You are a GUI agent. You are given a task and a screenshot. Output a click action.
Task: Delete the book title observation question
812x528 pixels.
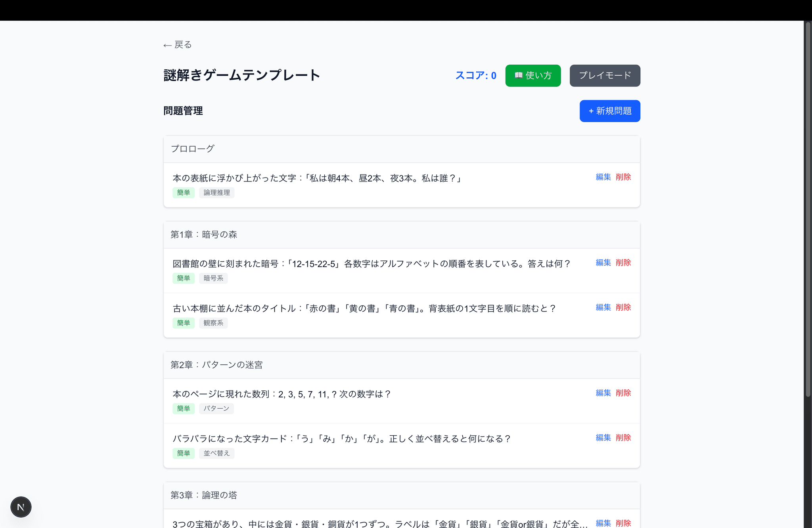[x=623, y=307]
